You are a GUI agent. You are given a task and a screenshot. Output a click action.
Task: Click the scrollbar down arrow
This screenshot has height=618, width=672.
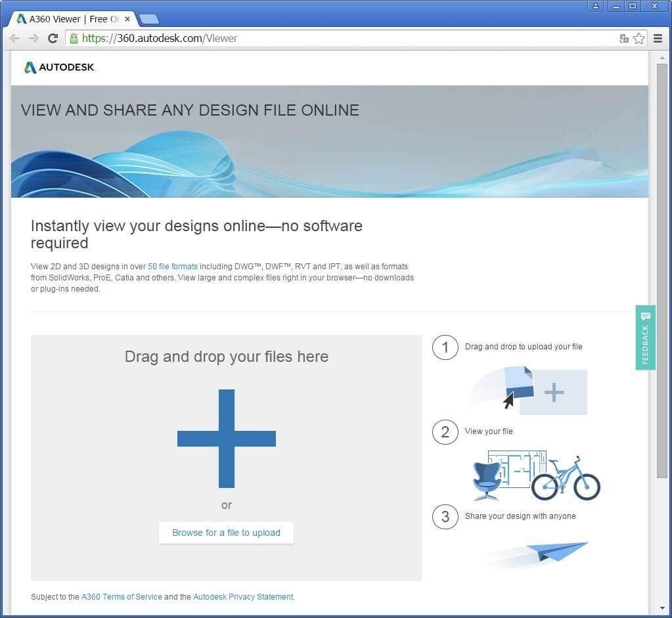(x=662, y=608)
